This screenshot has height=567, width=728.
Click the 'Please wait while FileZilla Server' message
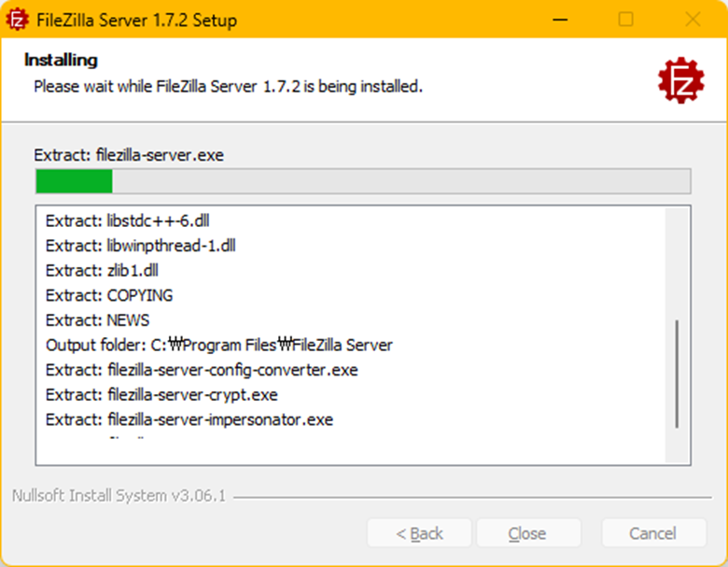pos(228,87)
